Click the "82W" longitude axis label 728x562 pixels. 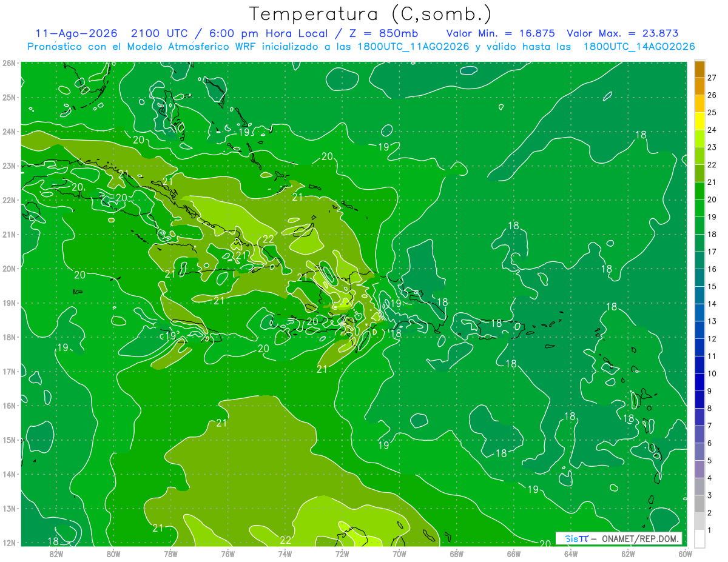56,553
